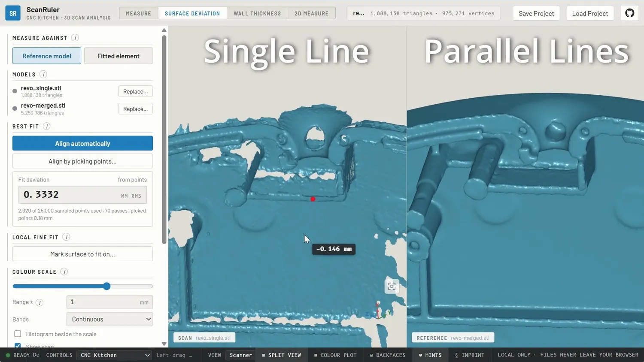The width and height of the screenshot is (644, 362).
Task: Click the fit-to-view icon in the scan viewport
Action: (392, 286)
